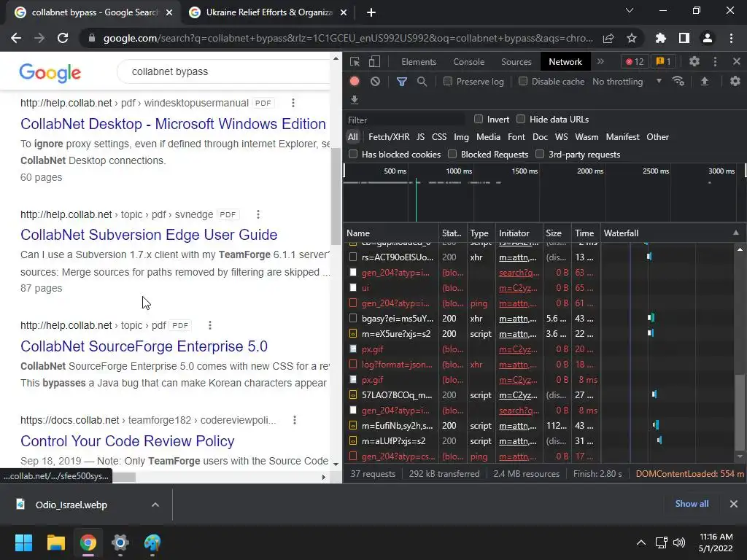
Task: Open a new browser tab
Action: tap(371, 12)
